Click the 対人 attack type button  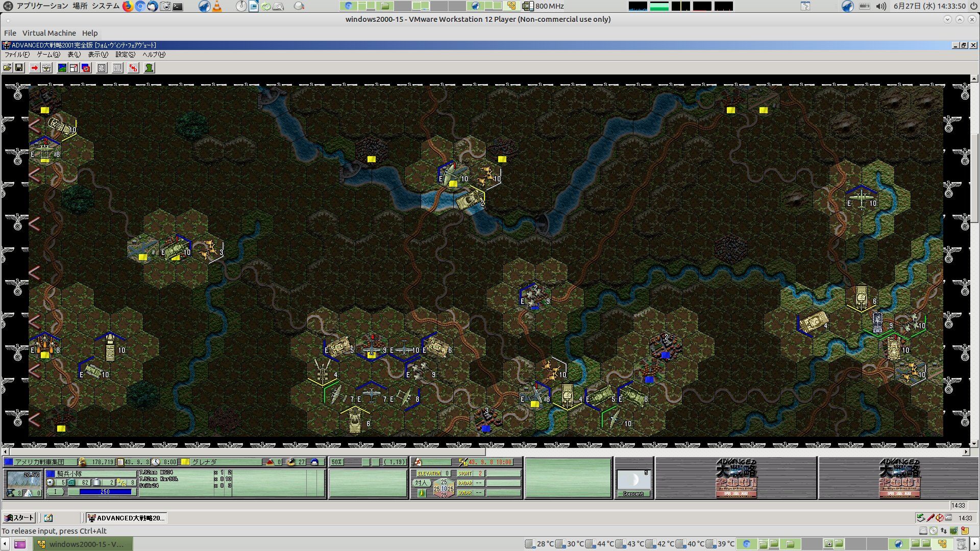421,483
